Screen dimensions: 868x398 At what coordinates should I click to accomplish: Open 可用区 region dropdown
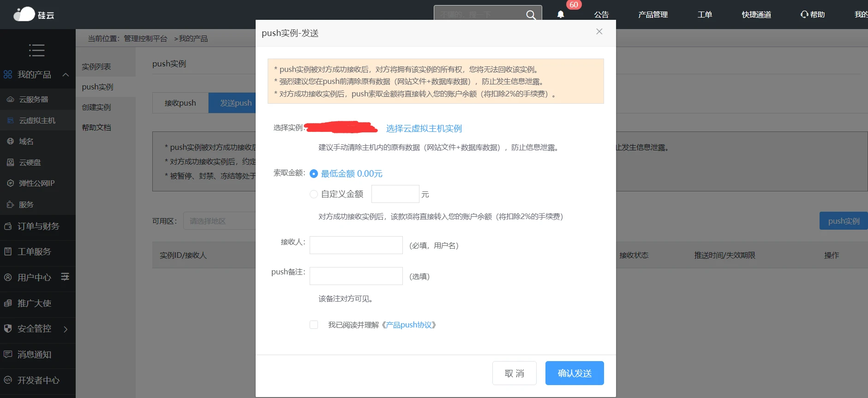(x=220, y=221)
